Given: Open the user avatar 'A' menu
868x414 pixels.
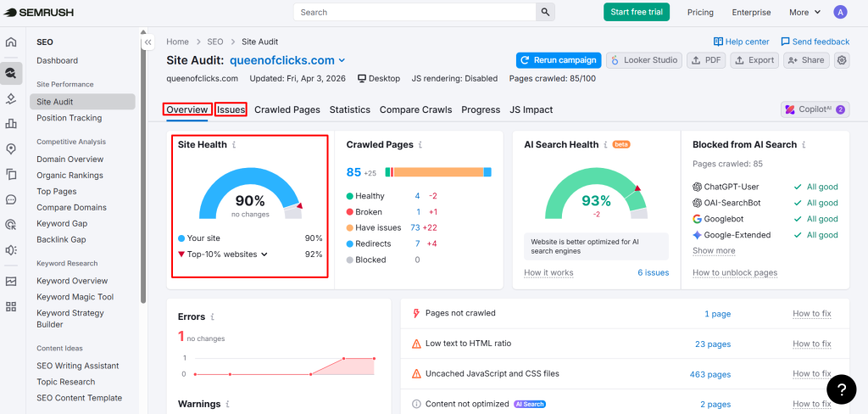Looking at the screenshot, I should 840,12.
